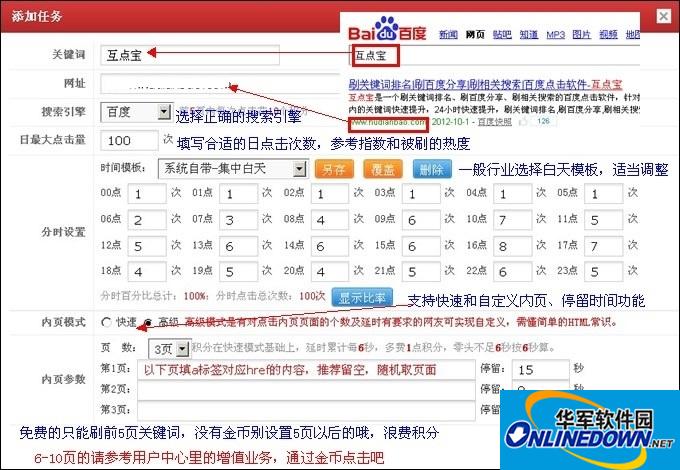Click the 22点 count field
This screenshot has width=680, height=470.
click(x=512, y=272)
